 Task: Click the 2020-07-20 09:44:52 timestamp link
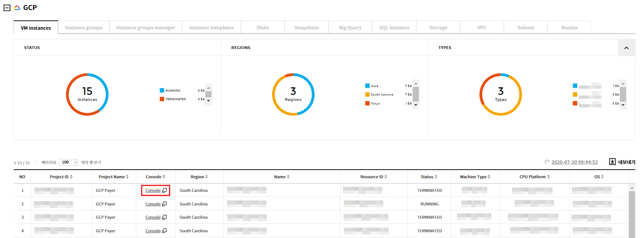pos(574,162)
